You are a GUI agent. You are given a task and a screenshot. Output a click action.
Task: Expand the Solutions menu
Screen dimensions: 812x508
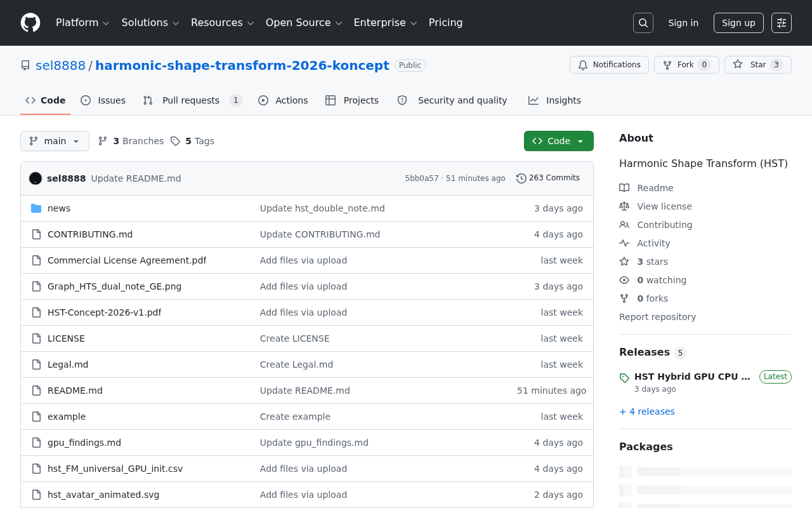click(150, 23)
